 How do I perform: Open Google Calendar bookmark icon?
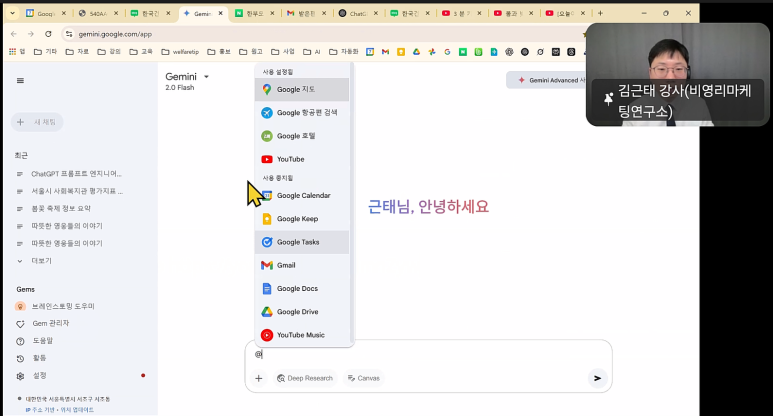point(370,51)
